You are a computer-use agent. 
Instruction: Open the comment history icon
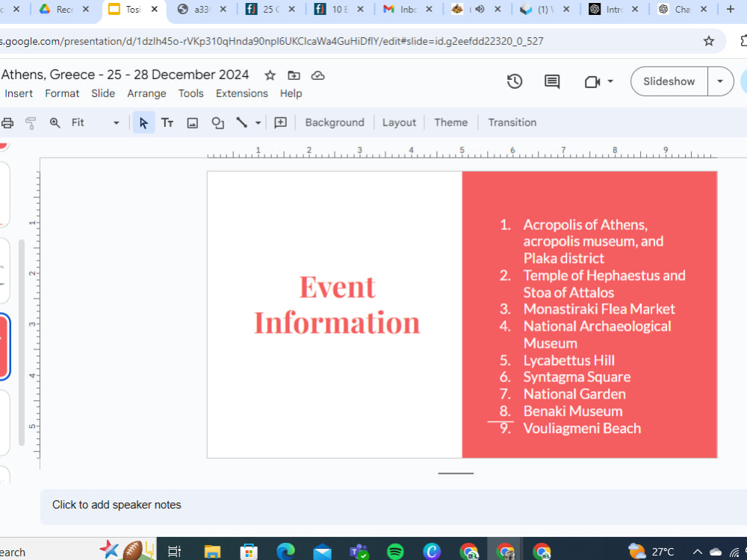click(x=552, y=81)
